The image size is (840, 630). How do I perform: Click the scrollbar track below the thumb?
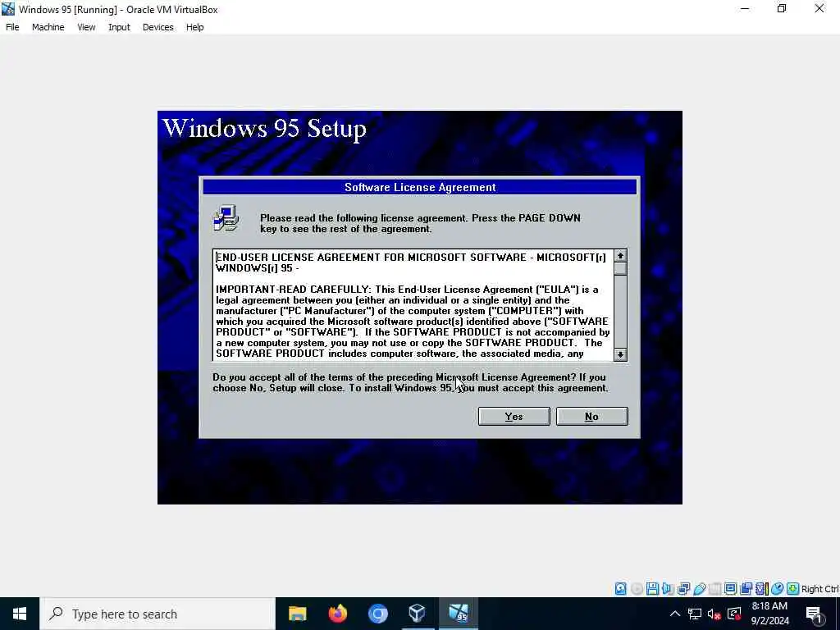click(620, 311)
